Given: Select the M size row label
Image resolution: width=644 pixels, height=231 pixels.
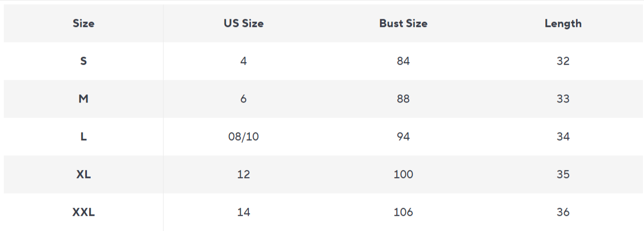Looking at the screenshot, I should (x=84, y=99).
